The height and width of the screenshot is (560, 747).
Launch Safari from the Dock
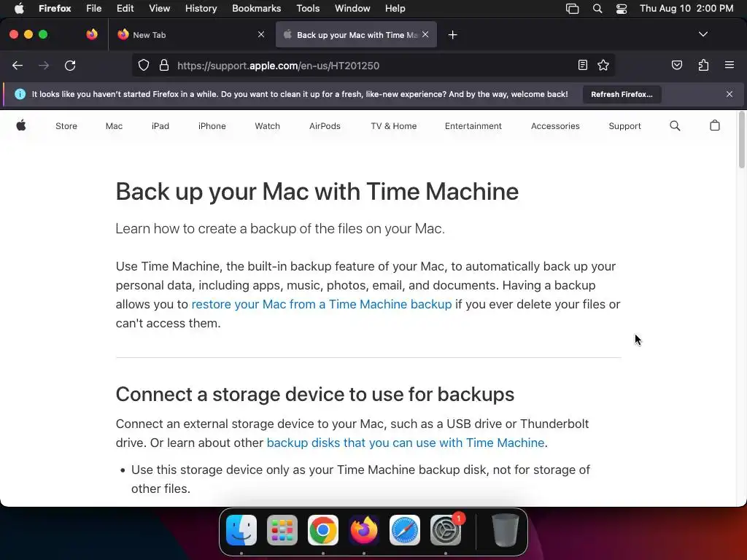point(405,530)
